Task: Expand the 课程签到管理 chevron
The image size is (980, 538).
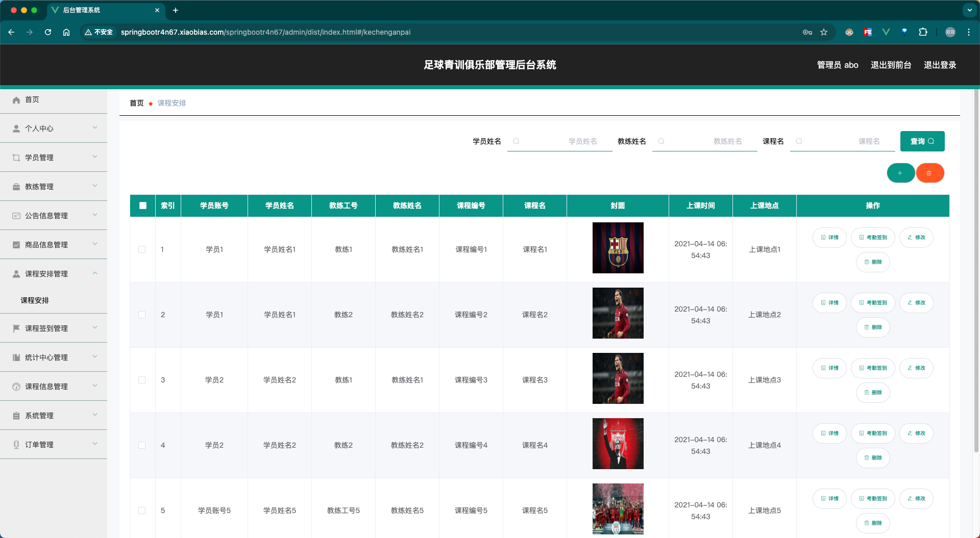Action: 95,327
